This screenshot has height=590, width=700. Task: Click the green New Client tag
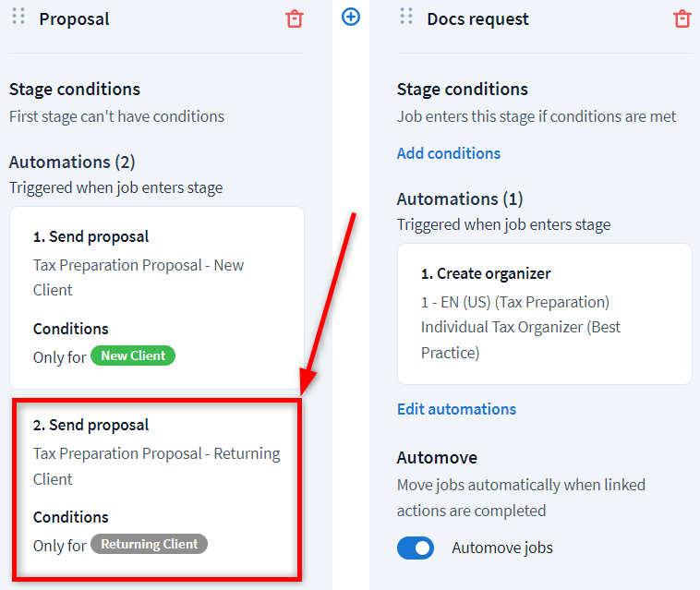click(133, 356)
